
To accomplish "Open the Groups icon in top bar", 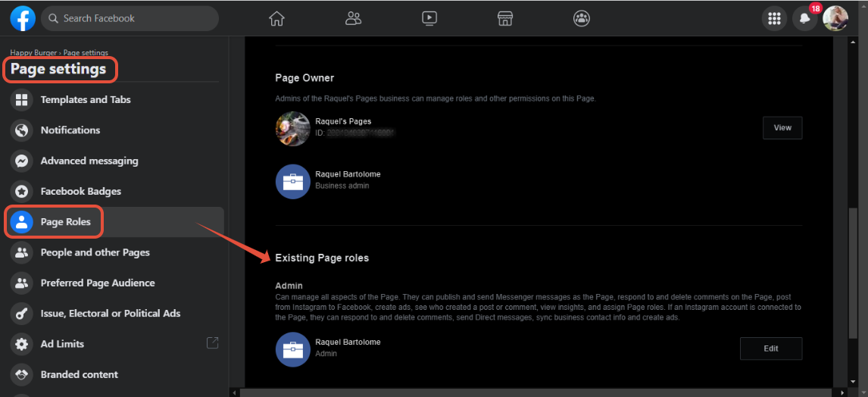I will 581,18.
